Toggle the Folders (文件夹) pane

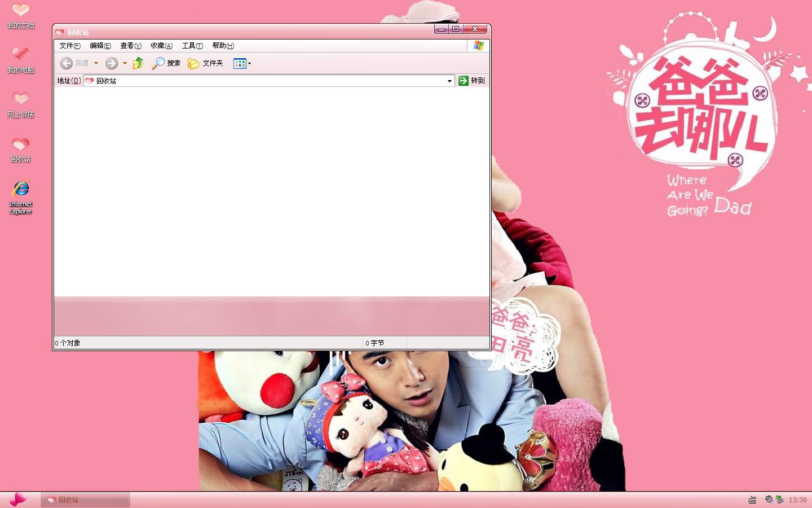(205, 63)
